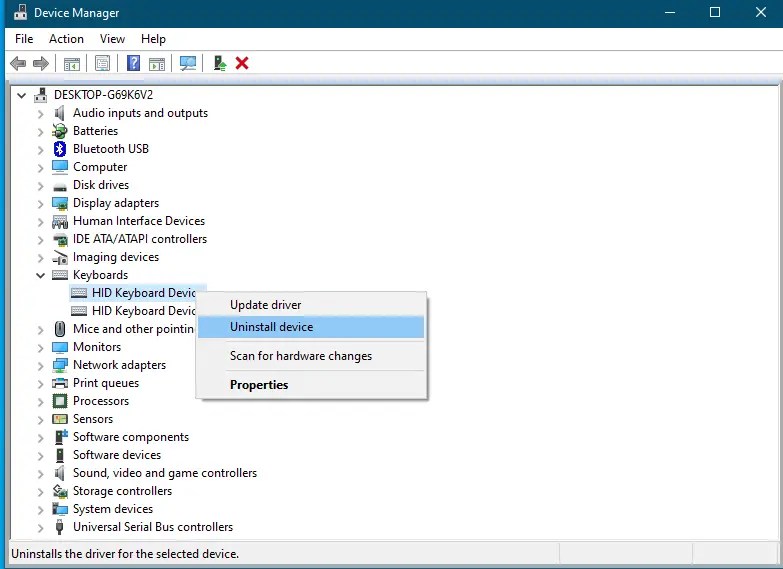Select the Software devices label
This screenshot has width=783, height=569.
point(117,455)
